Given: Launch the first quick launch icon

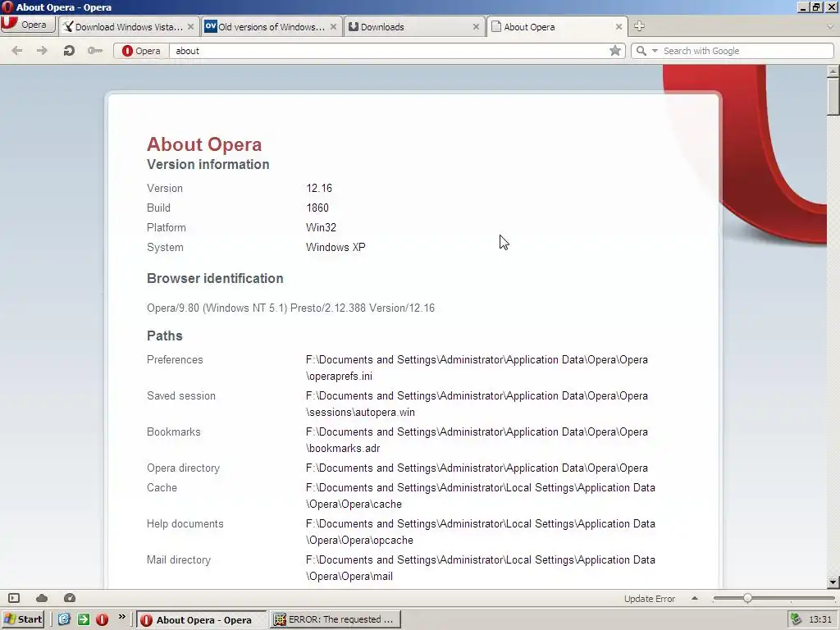Looking at the screenshot, I should click(64, 619).
